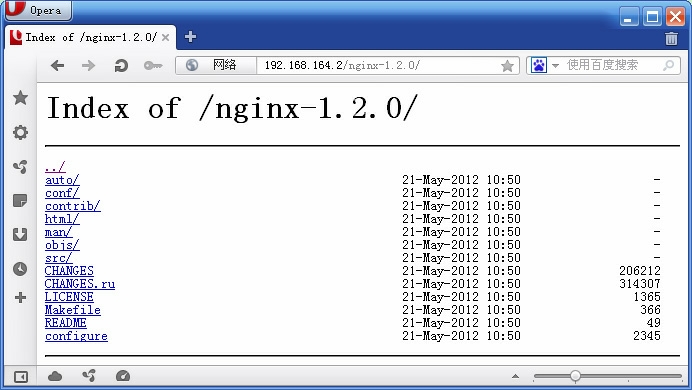The width and height of the screenshot is (692, 390).
Task: Click the search magnifier icon
Action: coord(669,66)
